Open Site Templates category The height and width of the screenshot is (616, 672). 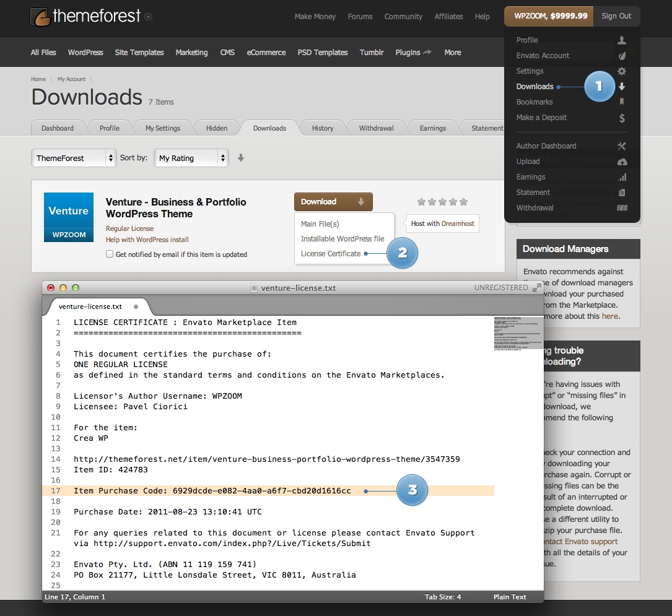click(x=139, y=52)
